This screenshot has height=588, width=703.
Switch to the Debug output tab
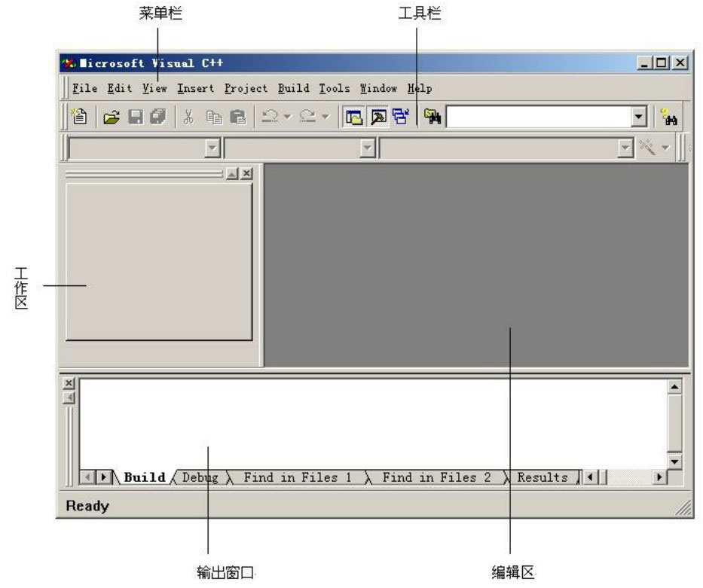(200, 477)
